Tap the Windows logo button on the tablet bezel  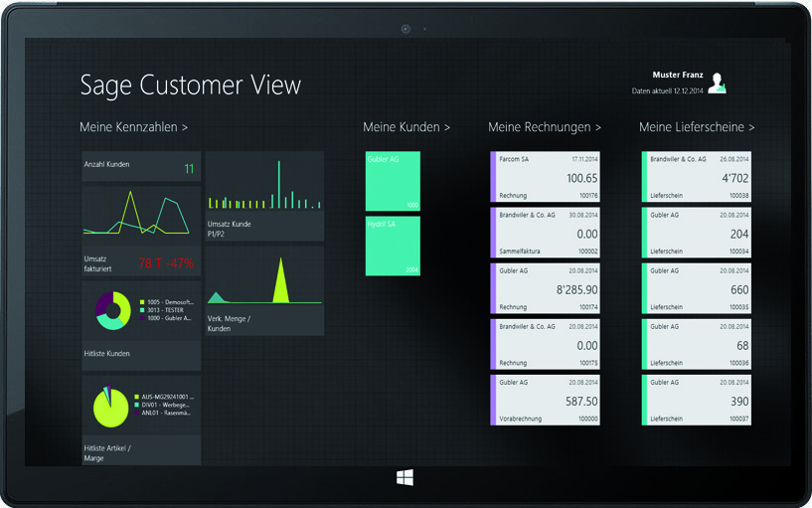click(x=405, y=477)
